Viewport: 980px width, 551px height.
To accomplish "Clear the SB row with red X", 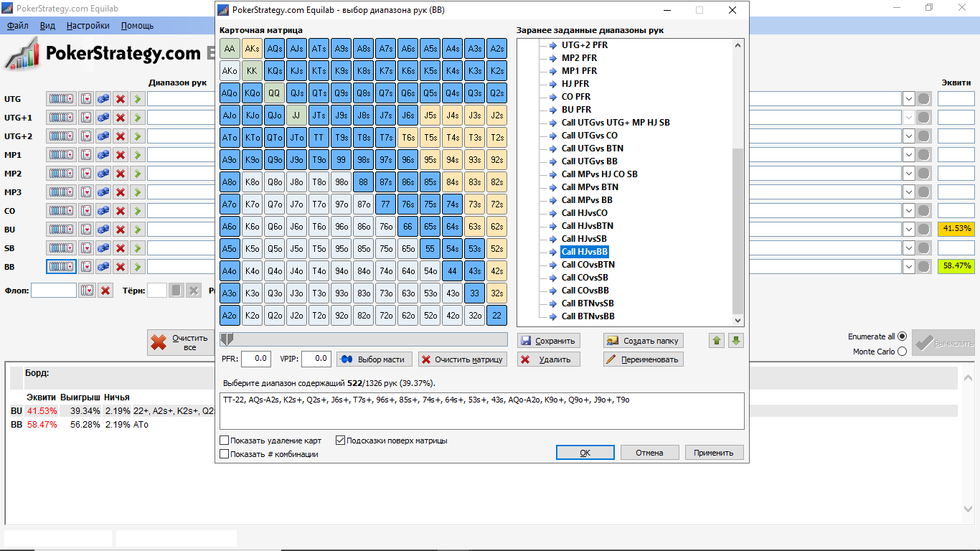I will tap(121, 248).
